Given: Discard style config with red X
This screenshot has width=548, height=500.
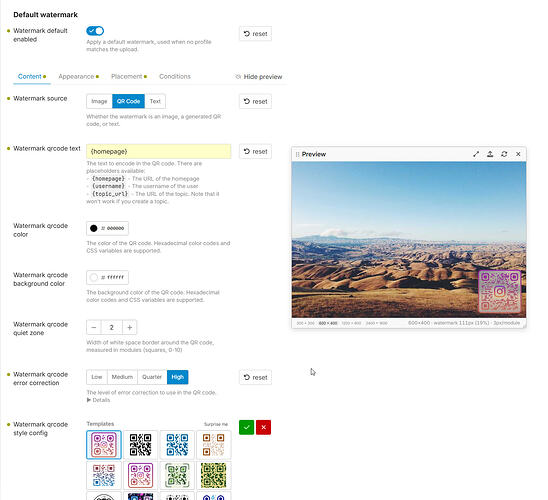Looking at the screenshot, I should pyautogui.click(x=264, y=427).
